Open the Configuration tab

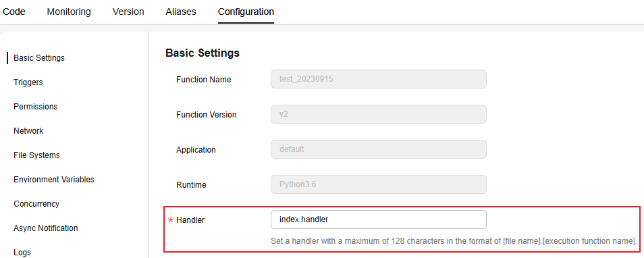pos(246,11)
